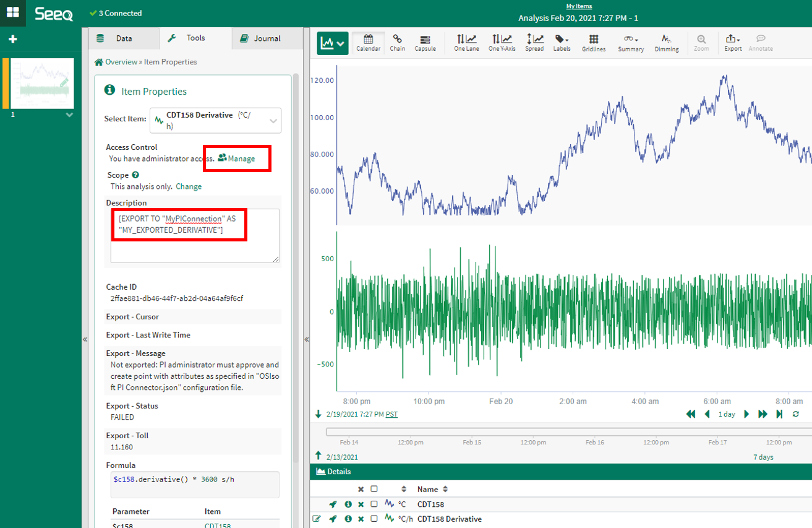The image size is (812, 528).
Task: Tick the CDT158 Derivative row checkbox
Action: [374, 519]
